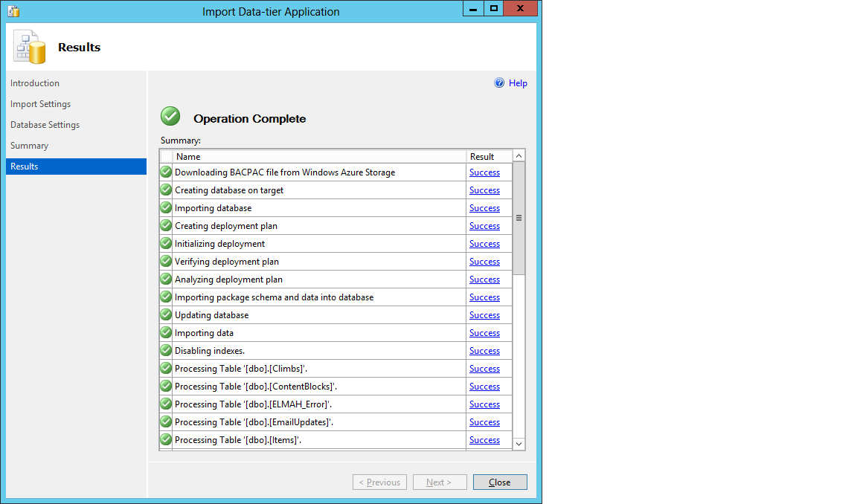Click the summary list scroll down arrow
Viewport: 857px width, 504px height.
tap(519, 444)
